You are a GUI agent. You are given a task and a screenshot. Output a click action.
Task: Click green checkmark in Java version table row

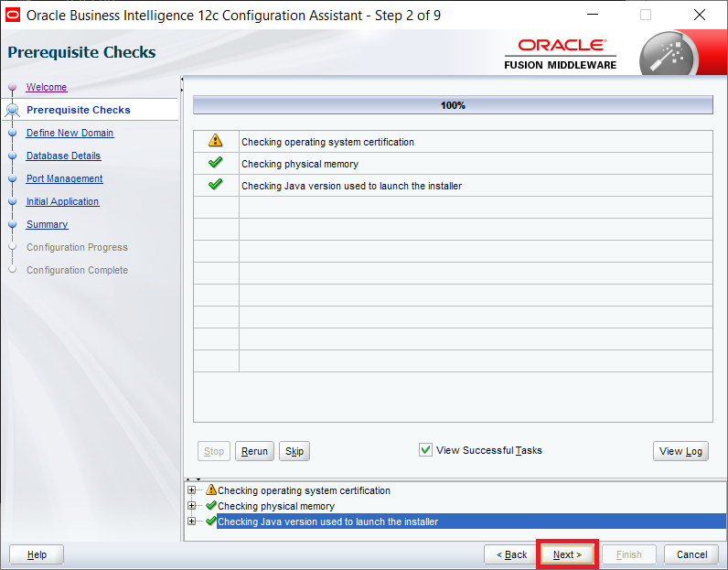[x=216, y=185]
